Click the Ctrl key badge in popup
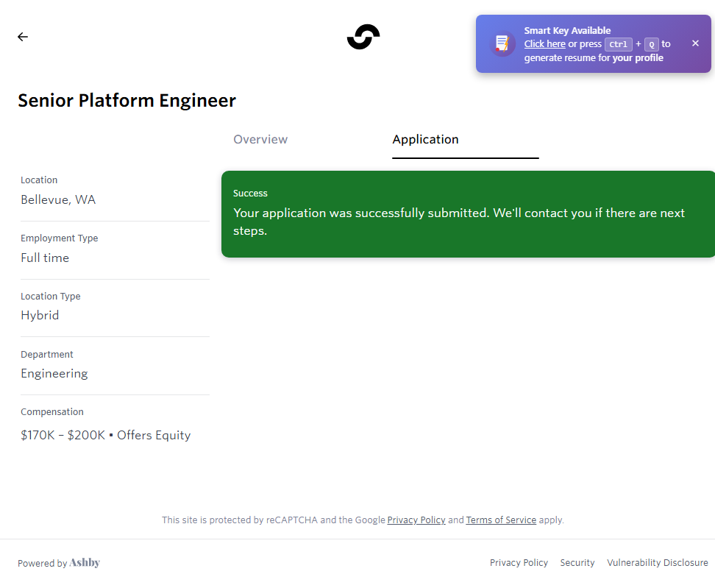715x588 pixels. [618, 44]
